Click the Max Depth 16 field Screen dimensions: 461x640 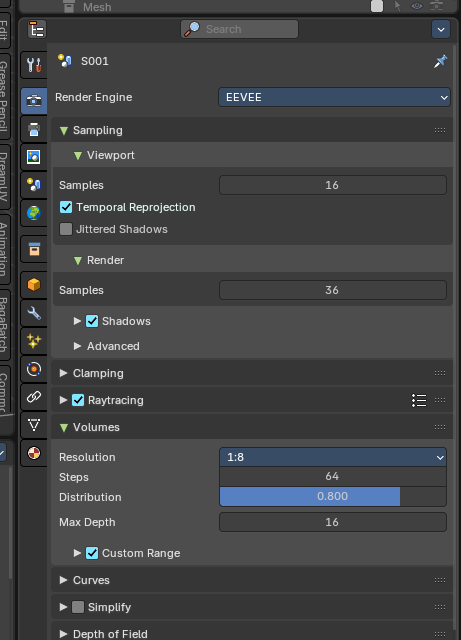coord(333,522)
